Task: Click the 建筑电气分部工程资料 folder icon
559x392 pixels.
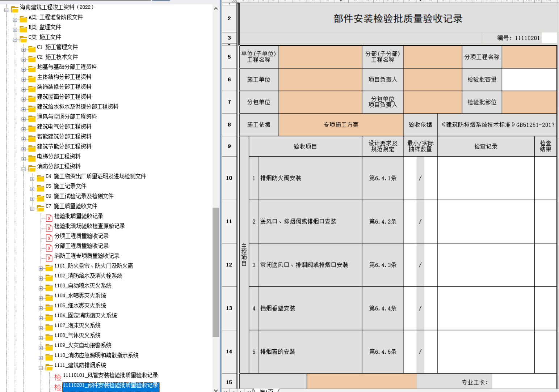Action: pos(32,128)
